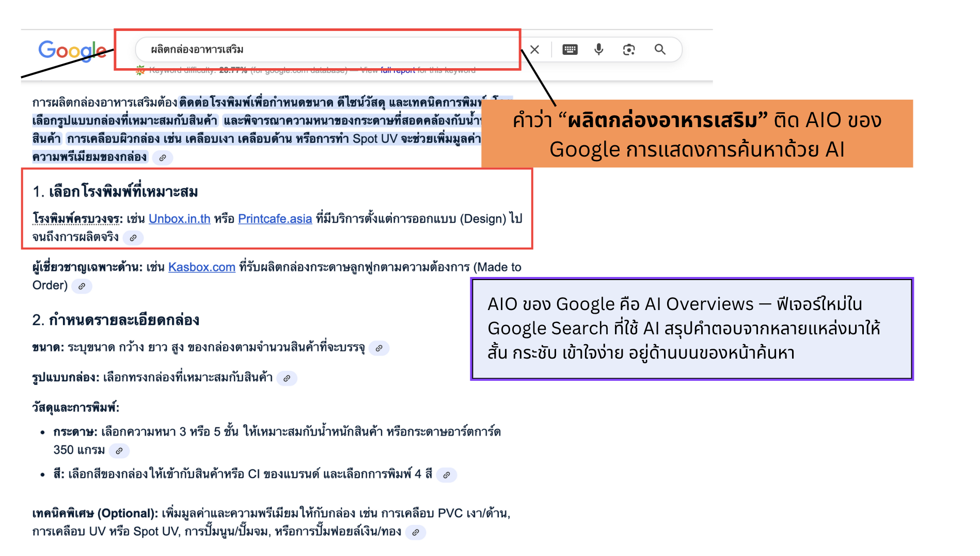Click source link icon after จนถึงการผลิตจริง

[x=133, y=238]
